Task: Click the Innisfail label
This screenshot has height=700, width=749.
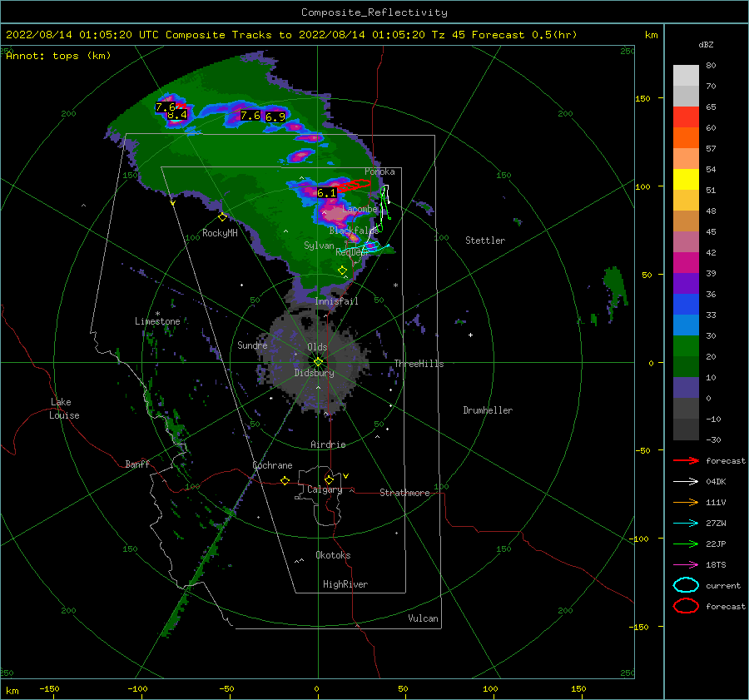Action: (x=336, y=301)
